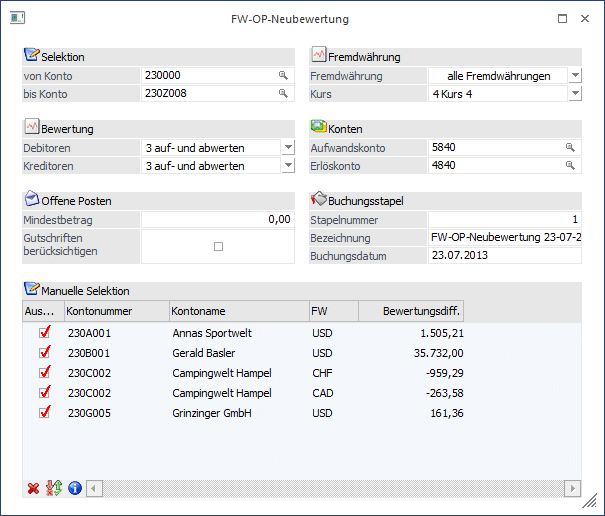Click the horizontal scrollbar right arrow
The image size is (605, 516).
[x=572, y=489]
